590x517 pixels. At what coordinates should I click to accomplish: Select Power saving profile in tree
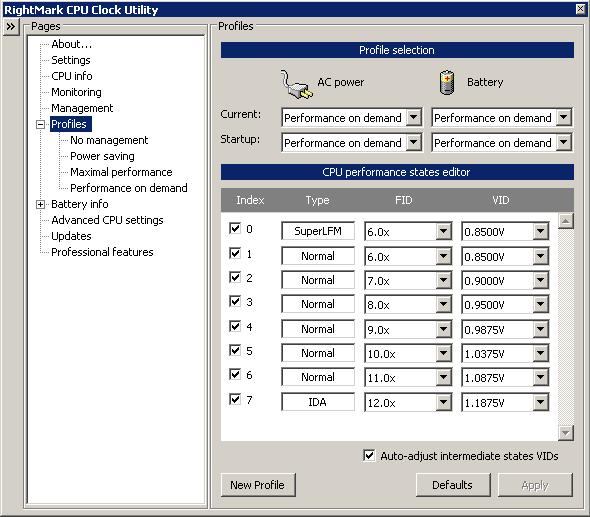pyautogui.click(x=102, y=156)
